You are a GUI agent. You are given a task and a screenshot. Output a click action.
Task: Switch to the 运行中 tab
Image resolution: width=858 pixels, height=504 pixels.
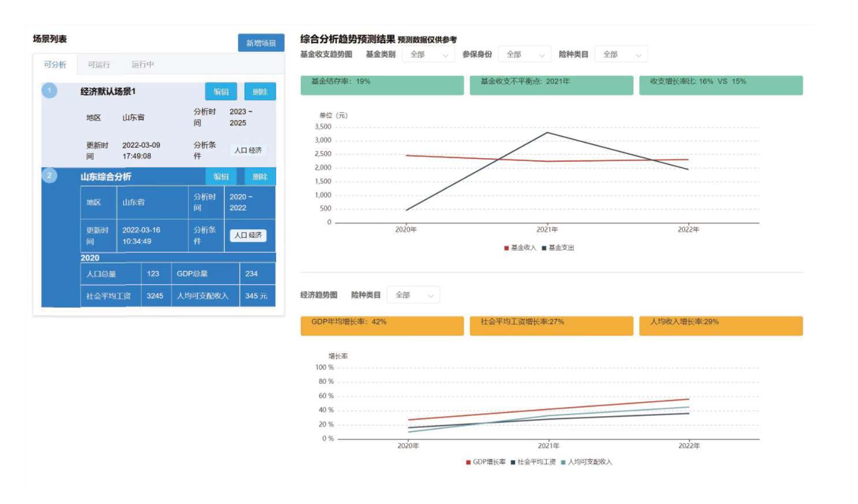(142, 64)
